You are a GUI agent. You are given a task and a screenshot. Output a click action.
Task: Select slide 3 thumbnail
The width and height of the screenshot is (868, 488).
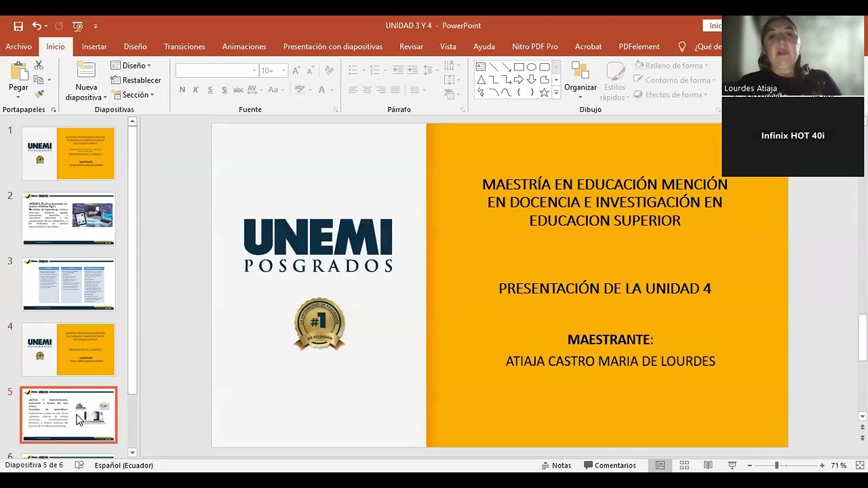68,284
